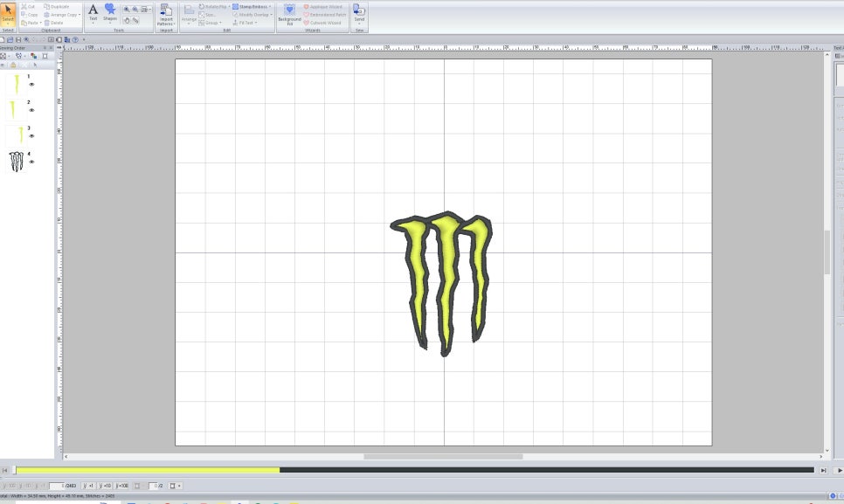Toggle visibility of sewing order item 4
This screenshot has height=504, width=844.
point(31,162)
